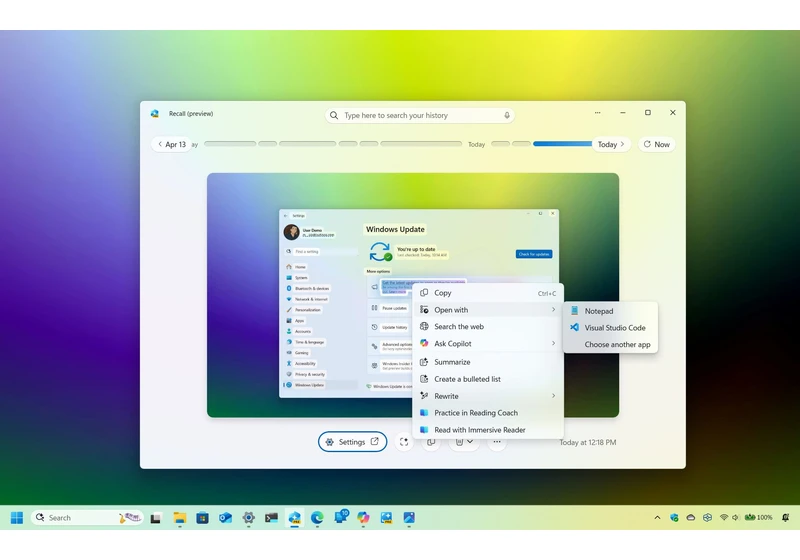Open Outlook from the taskbar
Screen dimensions: 800x560
[226, 518]
